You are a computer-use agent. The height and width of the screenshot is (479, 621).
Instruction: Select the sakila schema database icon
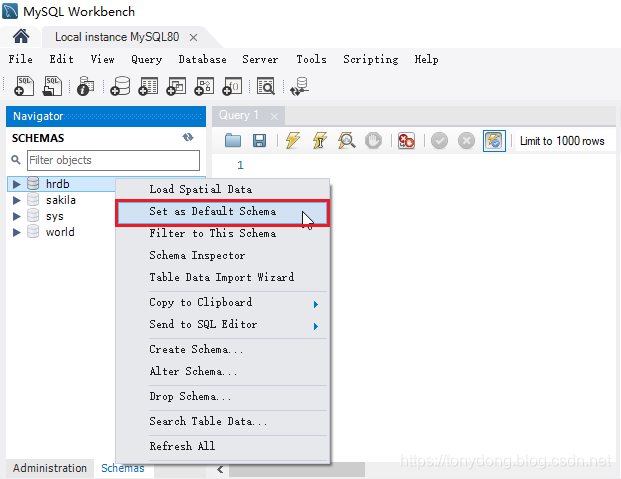pos(33,200)
